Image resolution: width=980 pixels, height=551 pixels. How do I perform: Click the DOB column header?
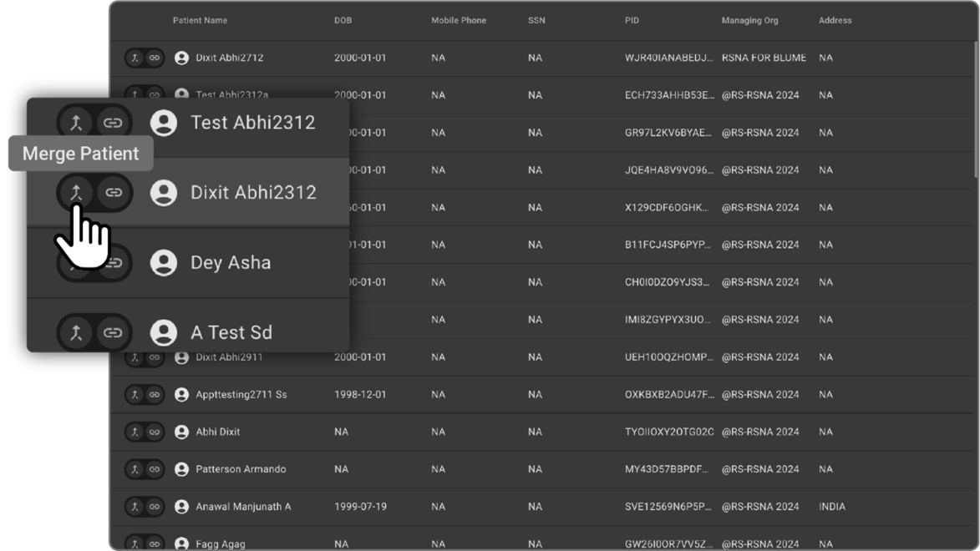(343, 20)
